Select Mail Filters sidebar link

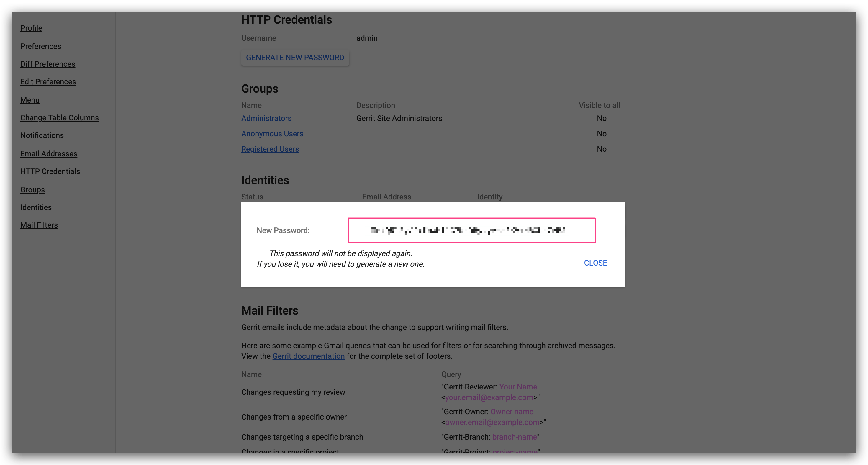pyautogui.click(x=39, y=225)
